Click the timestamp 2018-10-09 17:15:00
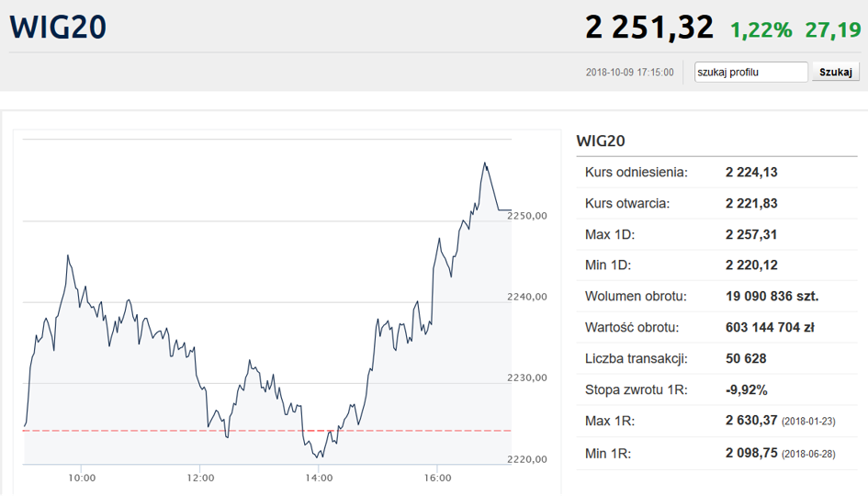The height and width of the screenshot is (496, 868). coord(629,73)
